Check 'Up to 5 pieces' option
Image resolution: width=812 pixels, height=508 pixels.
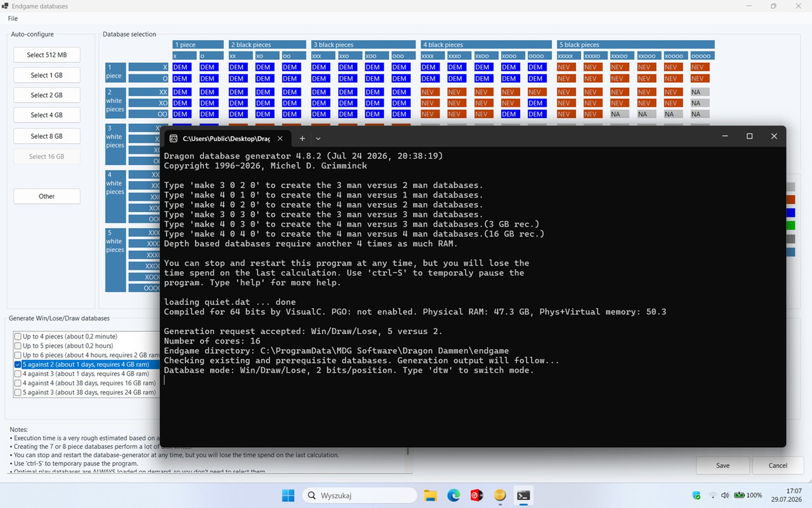click(18, 346)
